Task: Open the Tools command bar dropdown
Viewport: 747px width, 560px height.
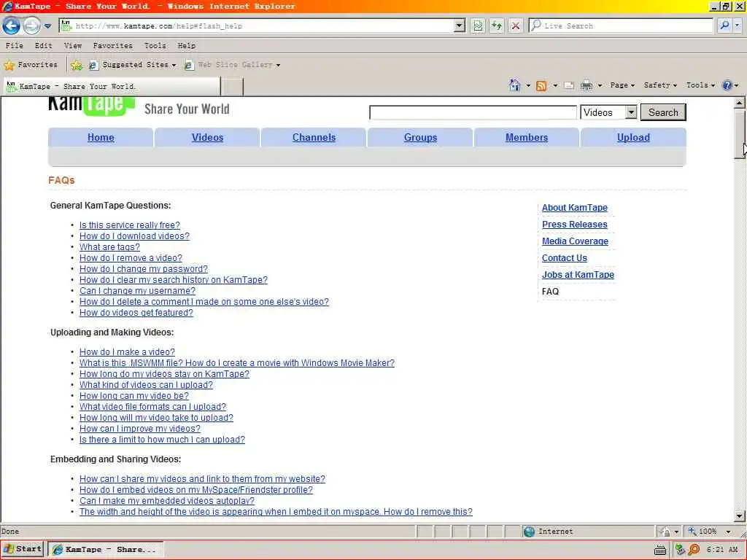Action: (700, 85)
